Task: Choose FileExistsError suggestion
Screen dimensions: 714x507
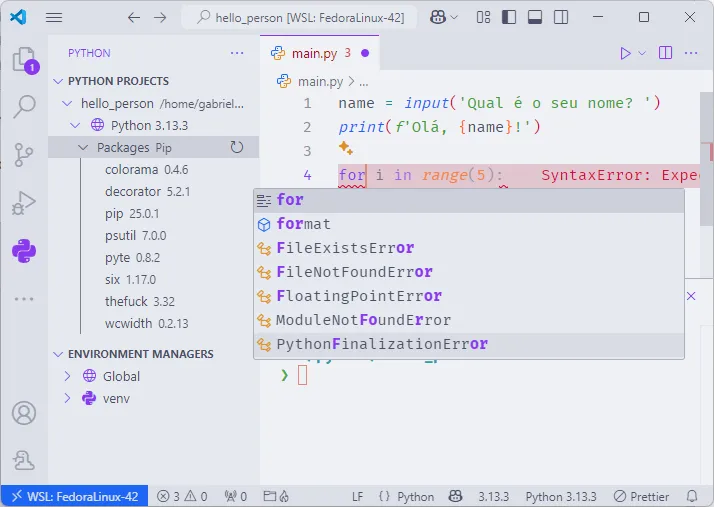Action: tap(469, 248)
